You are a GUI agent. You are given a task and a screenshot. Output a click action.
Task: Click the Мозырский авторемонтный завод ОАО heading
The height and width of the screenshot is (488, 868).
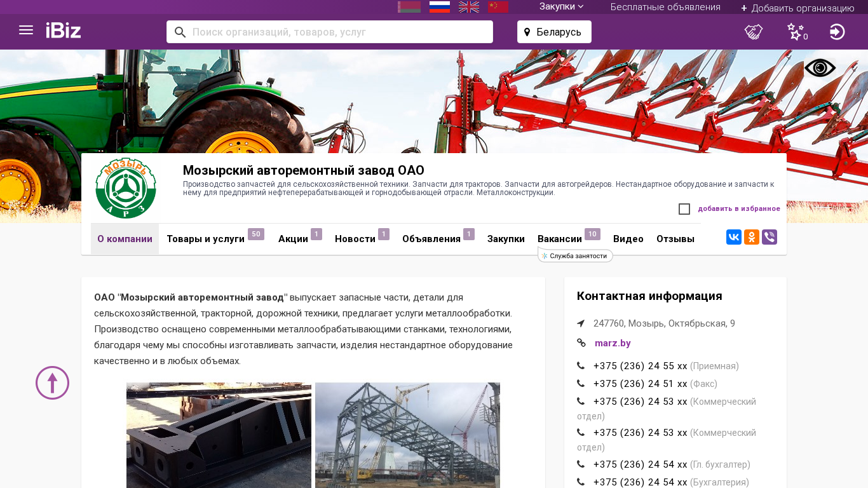click(x=304, y=170)
